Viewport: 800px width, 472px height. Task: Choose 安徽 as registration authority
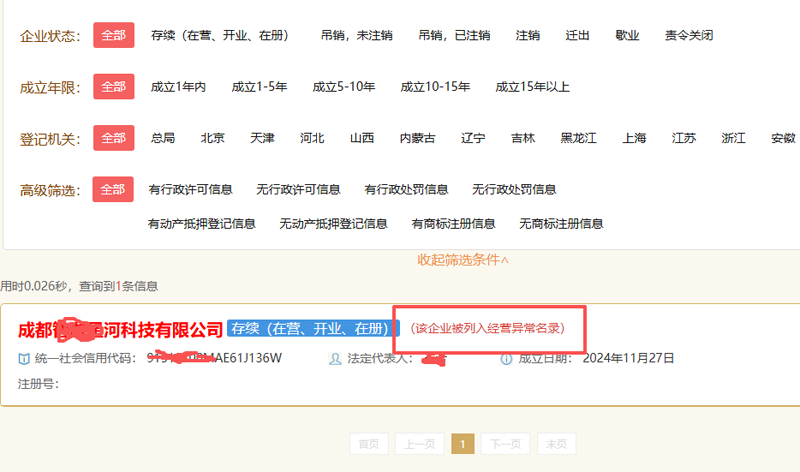(x=784, y=138)
